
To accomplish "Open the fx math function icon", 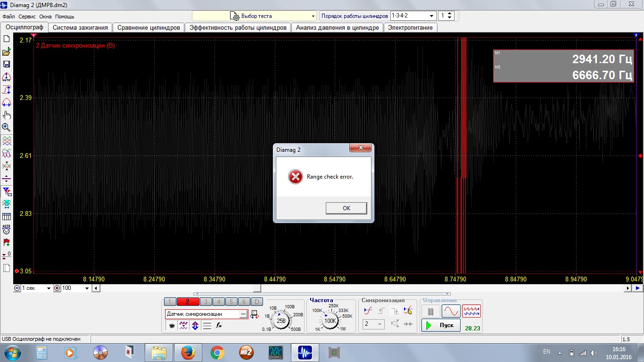I will pyautogui.click(x=219, y=325).
